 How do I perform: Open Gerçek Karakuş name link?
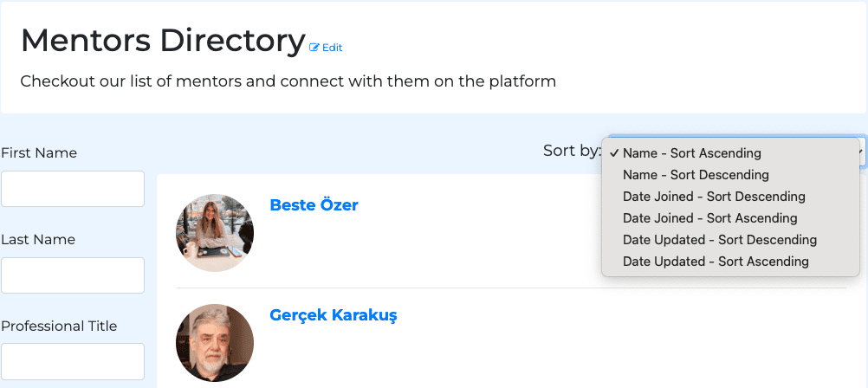coord(333,315)
